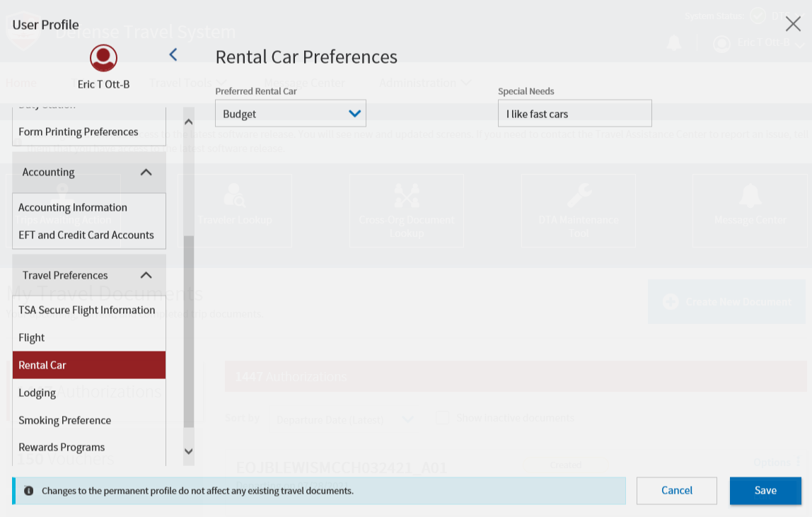Select Smoking Preference item
Screen dimensions: 812x517
(x=65, y=421)
